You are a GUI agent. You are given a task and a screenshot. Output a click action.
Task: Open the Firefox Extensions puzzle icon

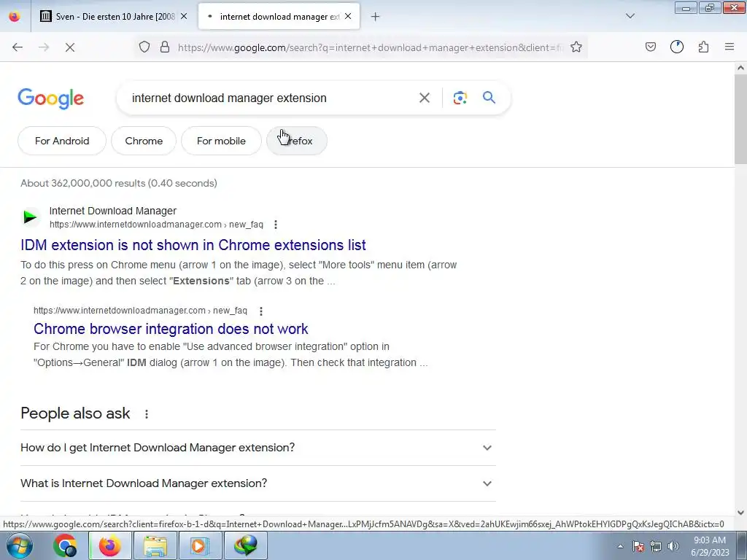[x=703, y=47]
